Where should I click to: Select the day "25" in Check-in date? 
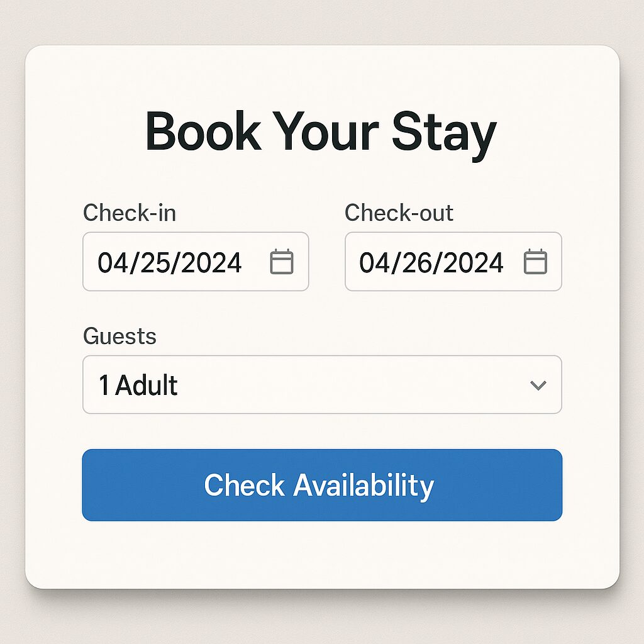(155, 262)
